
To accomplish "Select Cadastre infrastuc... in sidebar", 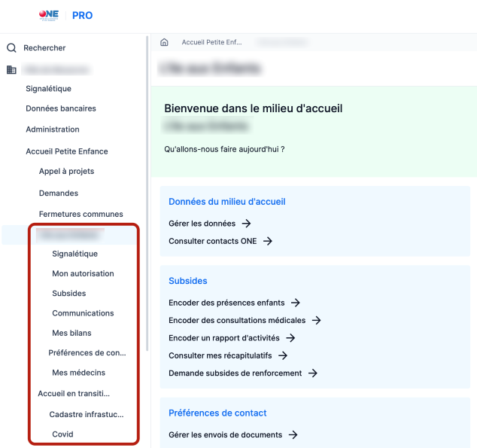I will tap(86, 414).
